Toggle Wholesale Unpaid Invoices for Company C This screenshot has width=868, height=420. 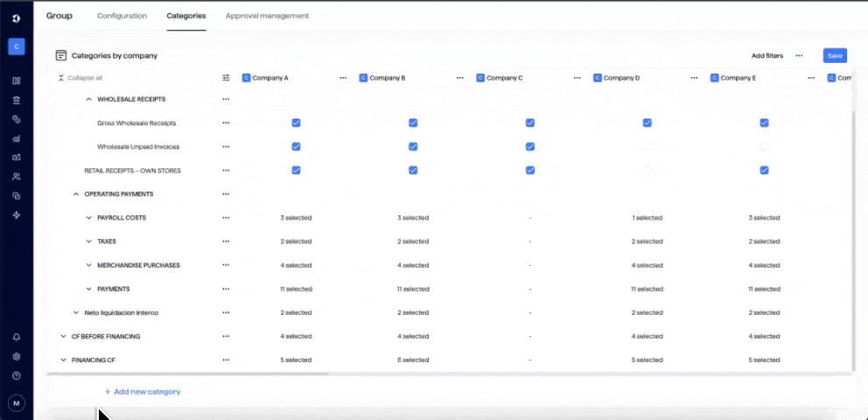point(530,147)
